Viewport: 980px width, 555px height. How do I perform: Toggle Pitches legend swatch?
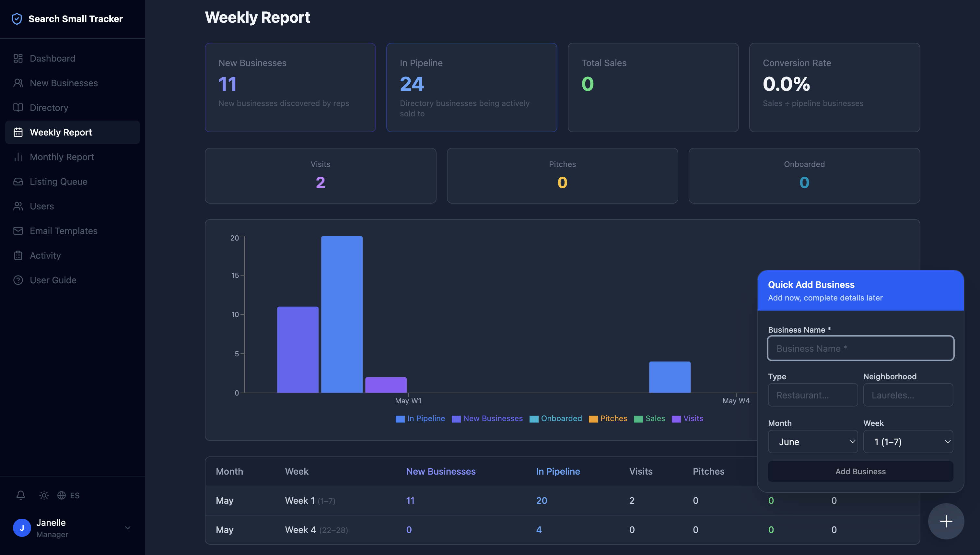point(593,419)
